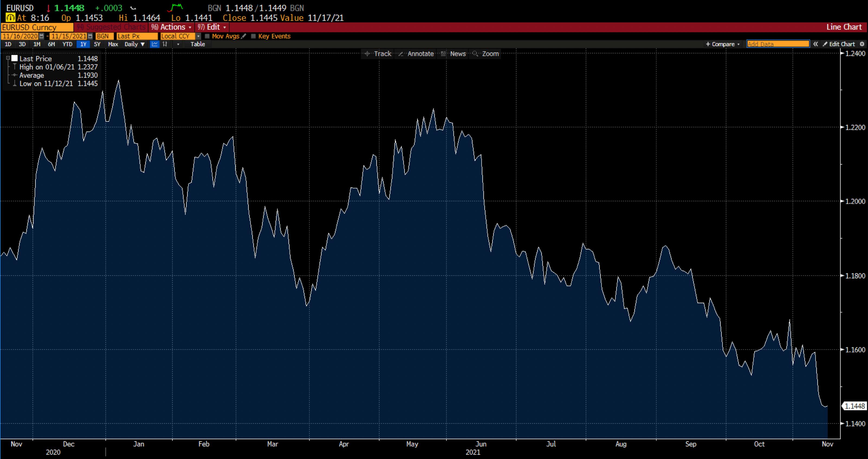This screenshot has width=868, height=459.
Task: Expand the Local CCY dropdown
Action: click(x=199, y=36)
